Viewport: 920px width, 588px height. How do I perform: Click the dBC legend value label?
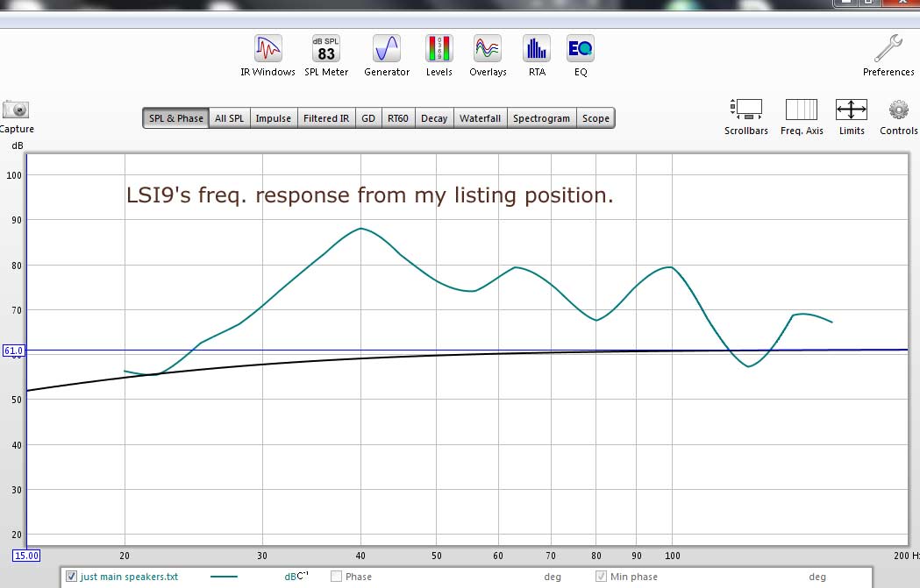pos(296,577)
